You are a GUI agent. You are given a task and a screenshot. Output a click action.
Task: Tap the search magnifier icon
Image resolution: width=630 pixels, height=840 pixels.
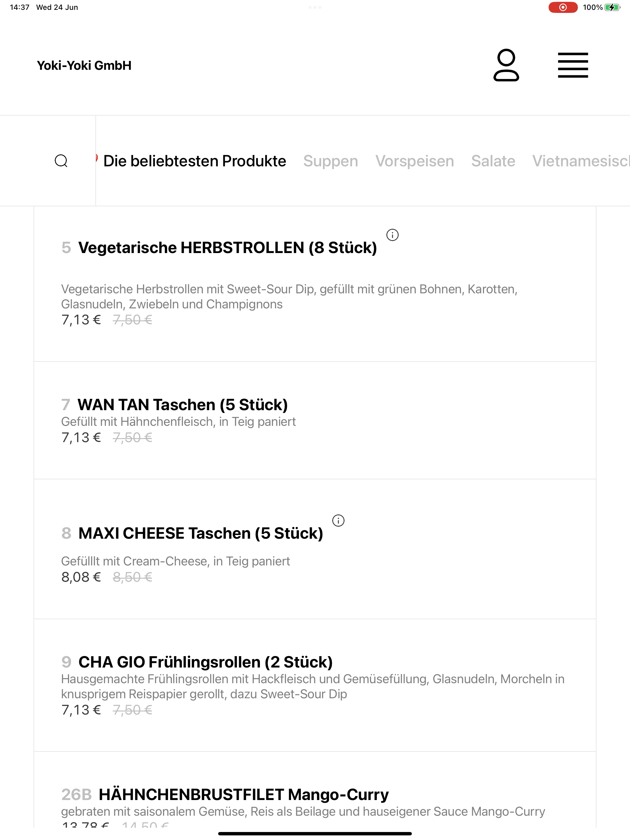pos(61,161)
